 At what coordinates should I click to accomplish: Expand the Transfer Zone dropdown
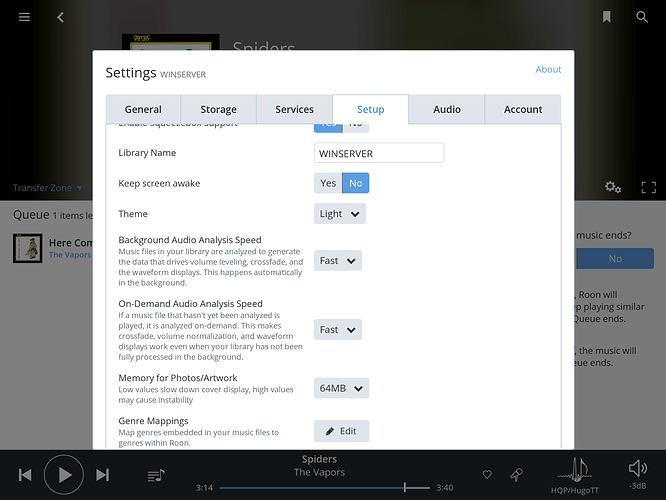pyautogui.click(x=47, y=188)
